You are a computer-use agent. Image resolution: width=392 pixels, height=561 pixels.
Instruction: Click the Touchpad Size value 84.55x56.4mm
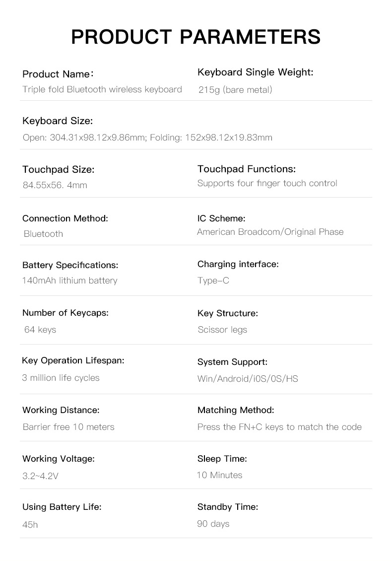pos(55,185)
